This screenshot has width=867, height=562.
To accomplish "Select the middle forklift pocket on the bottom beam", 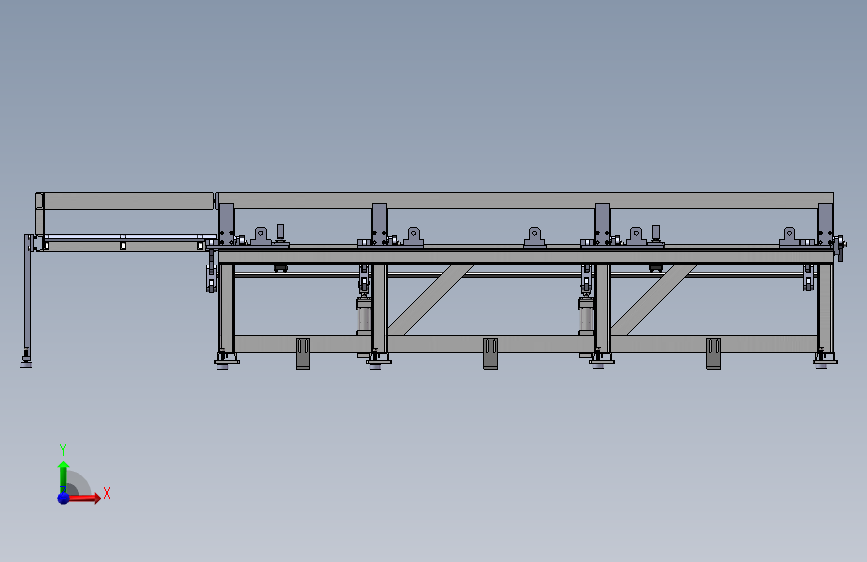I will 490,353.
